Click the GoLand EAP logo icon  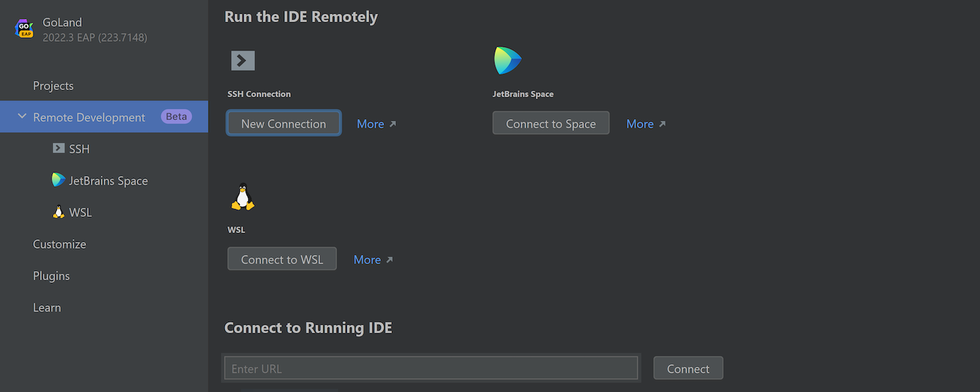24,29
